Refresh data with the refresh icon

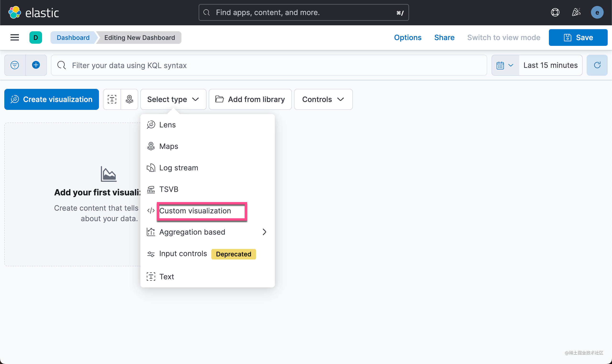click(x=597, y=65)
